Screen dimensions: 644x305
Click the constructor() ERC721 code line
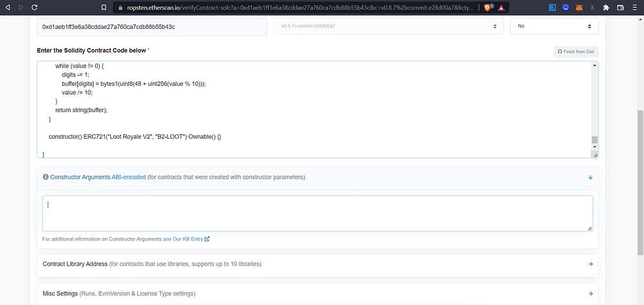135,137
